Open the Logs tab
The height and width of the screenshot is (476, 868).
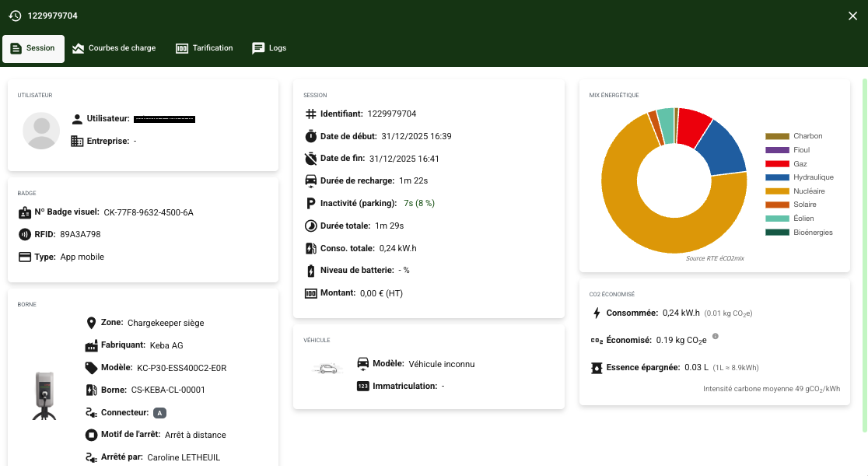coord(269,48)
